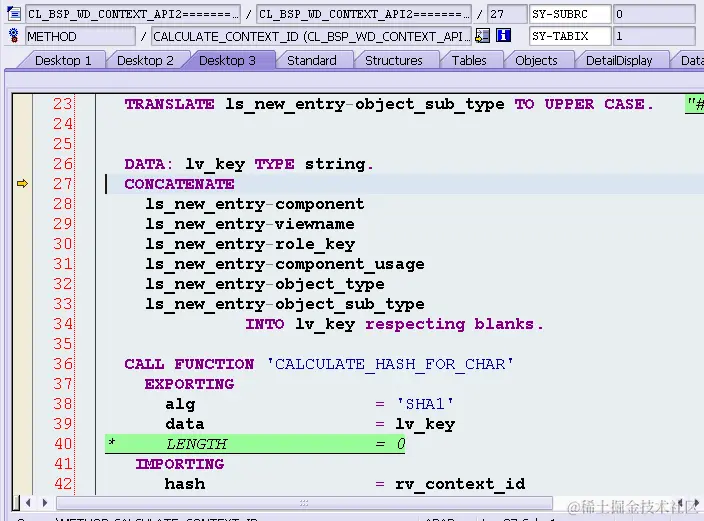Click UPPER CASE on line 23
704x521 pixels.
595,104
